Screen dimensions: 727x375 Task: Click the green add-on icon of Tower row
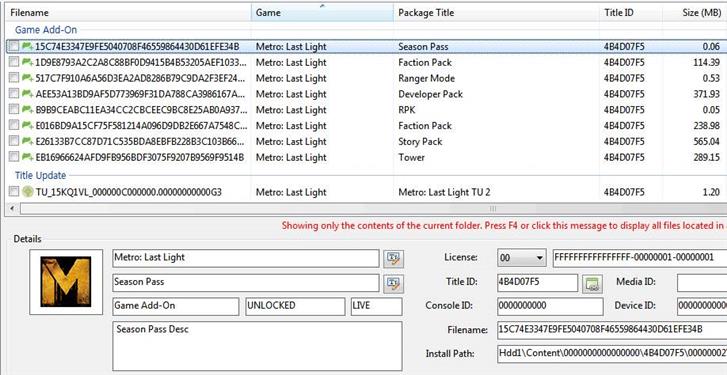(x=27, y=157)
